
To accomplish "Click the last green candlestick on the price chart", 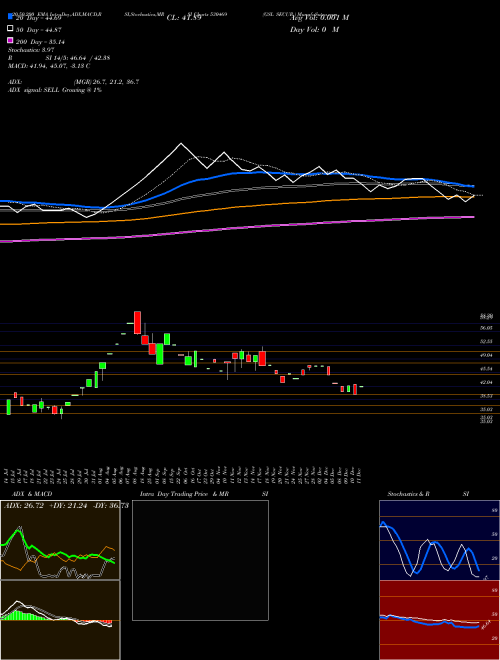I will (x=361, y=386).
